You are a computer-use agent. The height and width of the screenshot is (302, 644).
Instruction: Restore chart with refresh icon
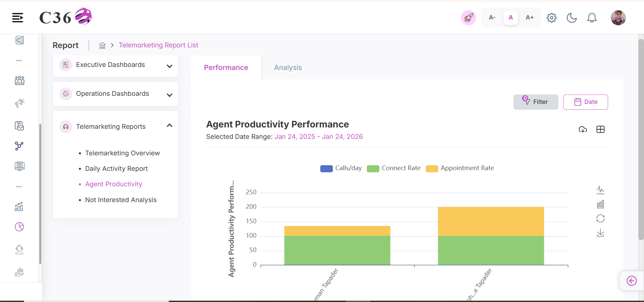[600, 219]
